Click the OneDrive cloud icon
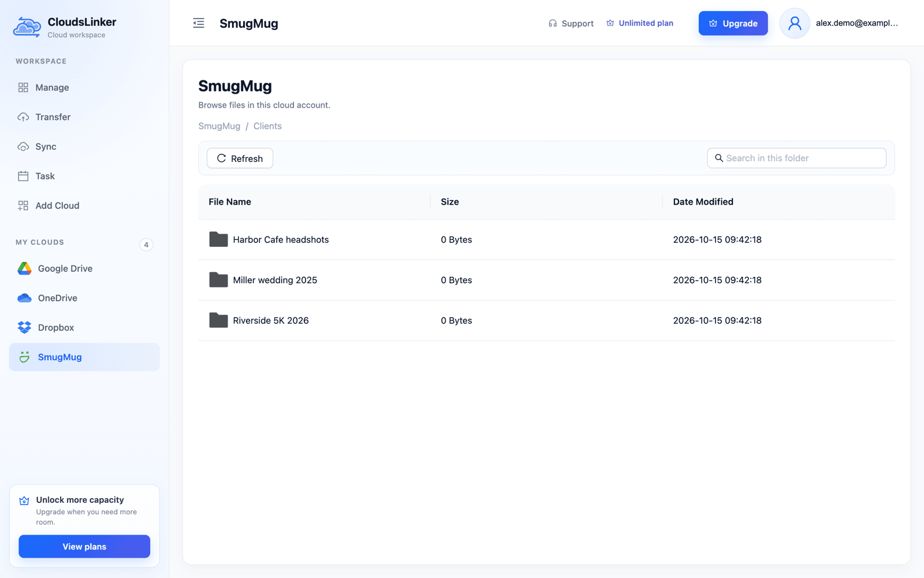Screen dimensions: 924x578 point(24,298)
